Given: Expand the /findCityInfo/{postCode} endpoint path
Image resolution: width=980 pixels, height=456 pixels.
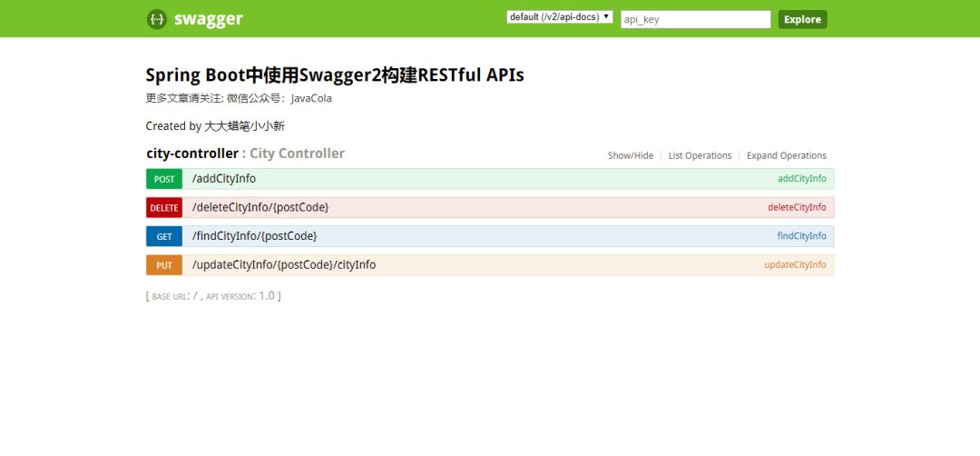Looking at the screenshot, I should click(255, 236).
